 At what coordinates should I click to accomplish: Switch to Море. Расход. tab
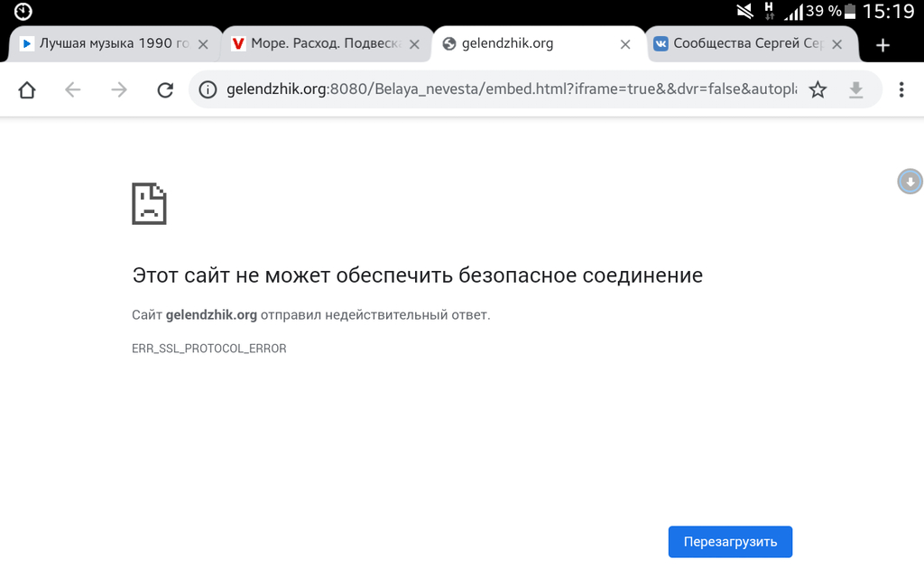point(316,43)
